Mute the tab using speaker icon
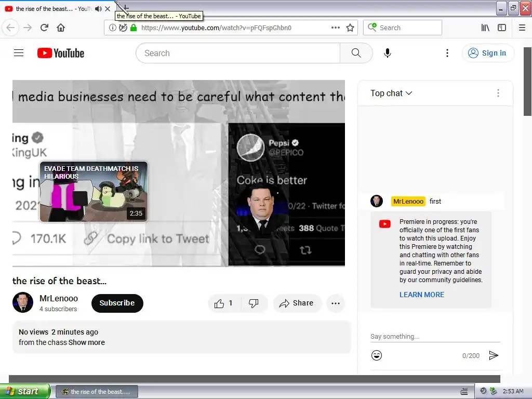532x399 pixels. click(98, 9)
